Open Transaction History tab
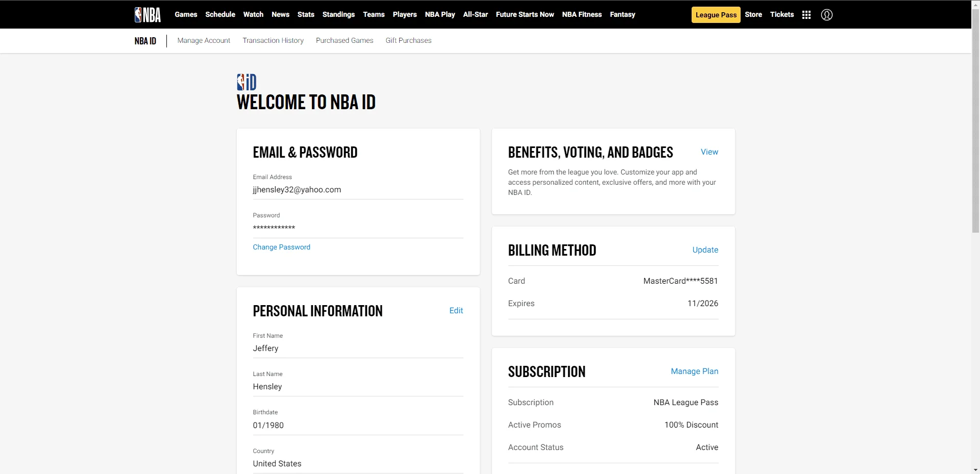980x474 pixels. pyautogui.click(x=273, y=40)
